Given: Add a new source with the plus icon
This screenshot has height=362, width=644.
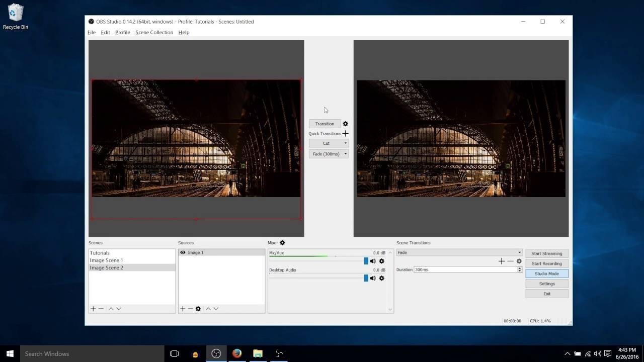Looking at the screenshot, I should tap(182, 308).
